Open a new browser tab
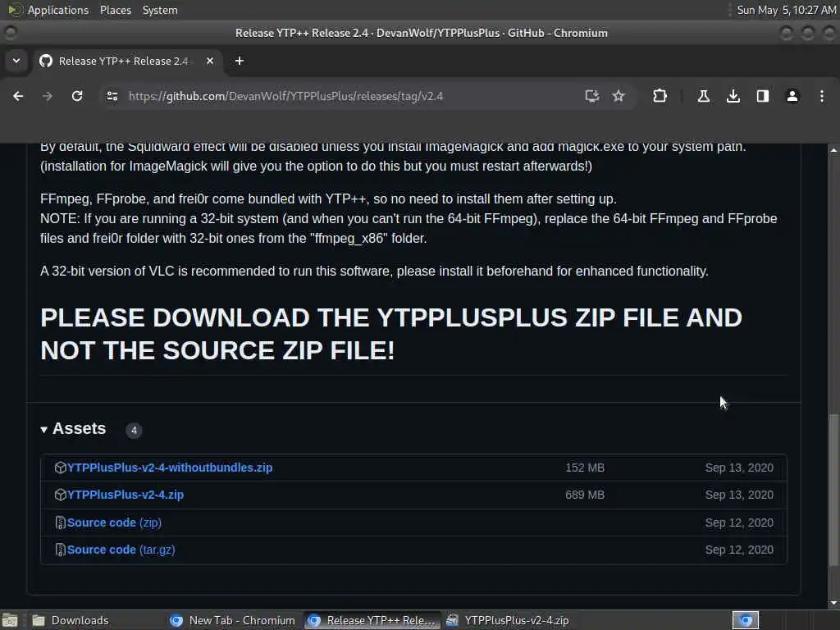The height and width of the screenshot is (630, 840). (x=240, y=61)
